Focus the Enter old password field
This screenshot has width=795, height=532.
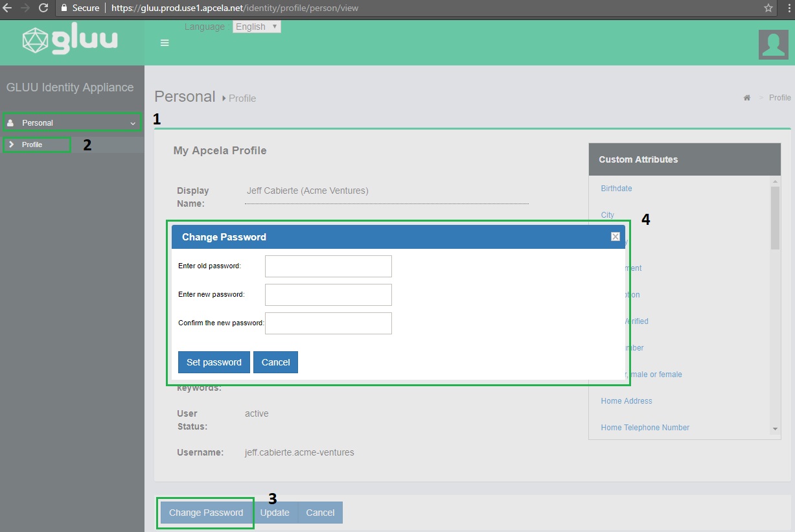(328, 266)
